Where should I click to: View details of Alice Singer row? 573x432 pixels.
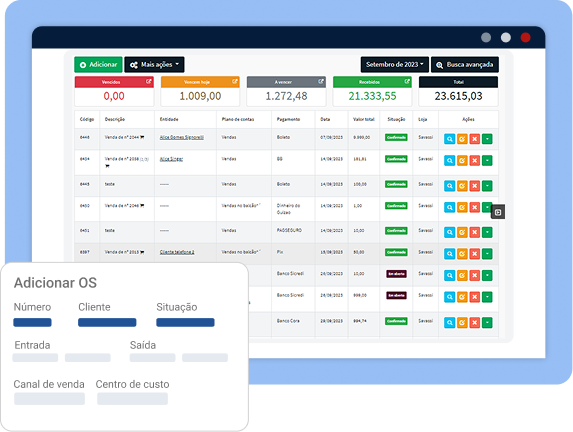click(449, 160)
